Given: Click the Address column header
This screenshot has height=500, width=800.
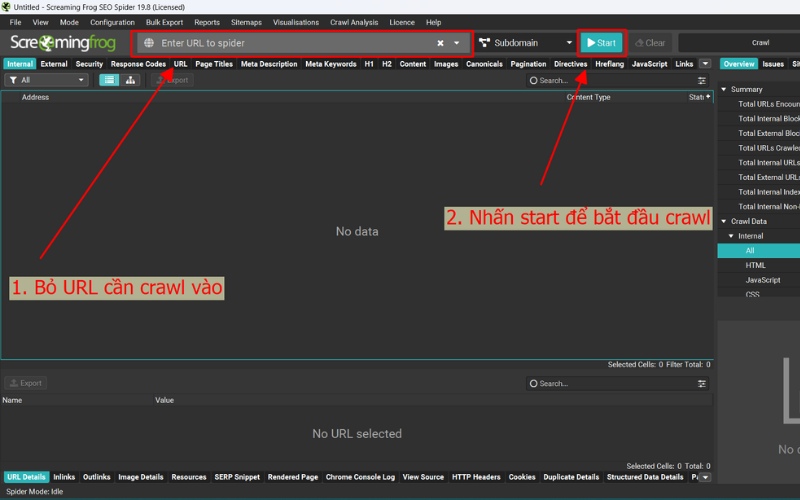Looking at the screenshot, I should (x=35, y=97).
